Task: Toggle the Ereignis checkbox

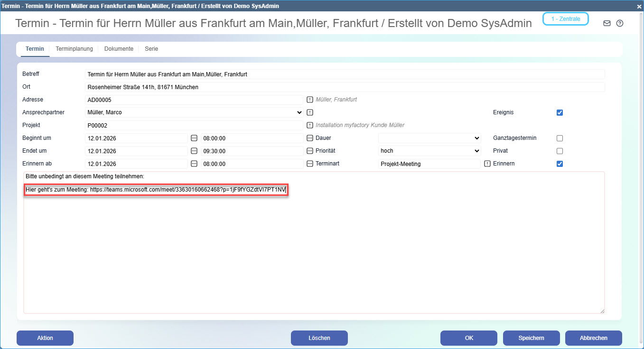Action: [x=560, y=113]
